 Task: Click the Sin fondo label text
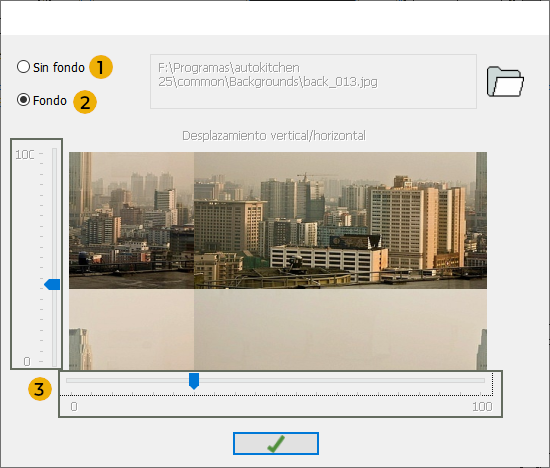pos(59,67)
